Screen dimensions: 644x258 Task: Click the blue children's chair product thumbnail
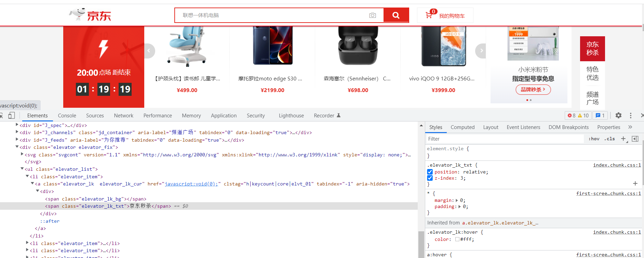tap(187, 46)
